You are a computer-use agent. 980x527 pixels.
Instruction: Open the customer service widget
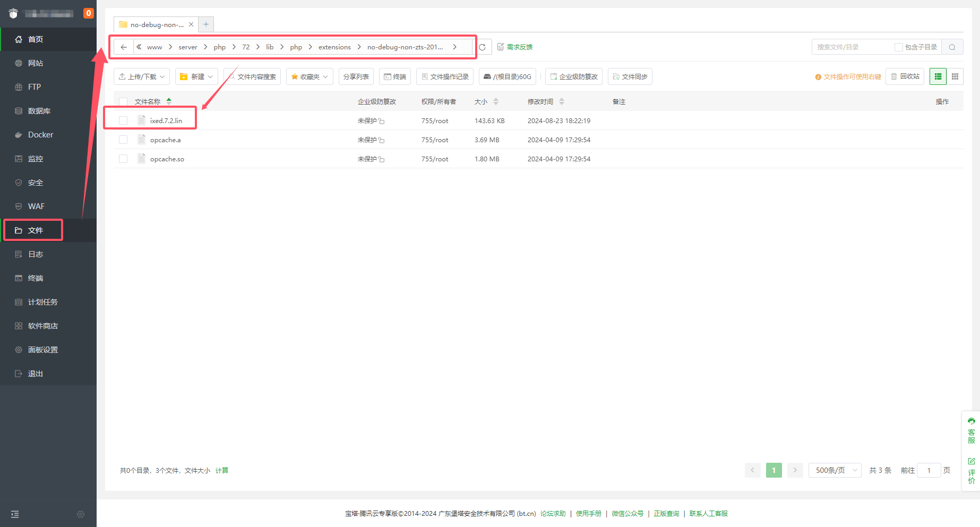[971, 430]
